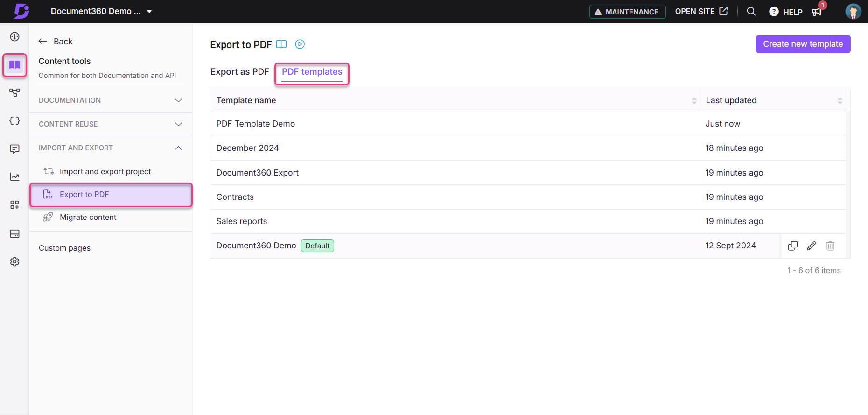
Task: Clone the Document360 Demo template
Action: pos(793,246)
